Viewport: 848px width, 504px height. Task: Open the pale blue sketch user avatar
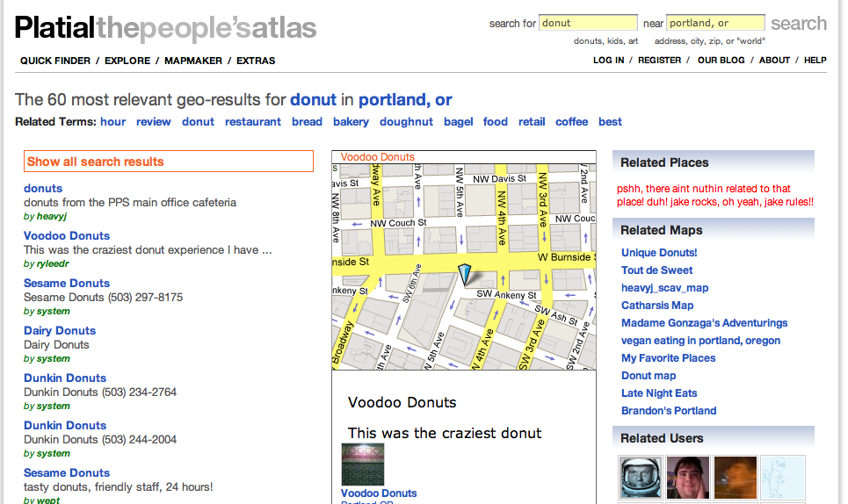pos(783,478)
